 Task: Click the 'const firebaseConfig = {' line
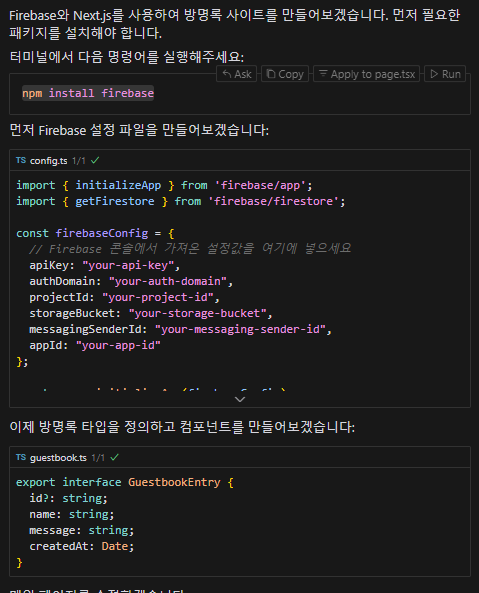tap(95, 233)
